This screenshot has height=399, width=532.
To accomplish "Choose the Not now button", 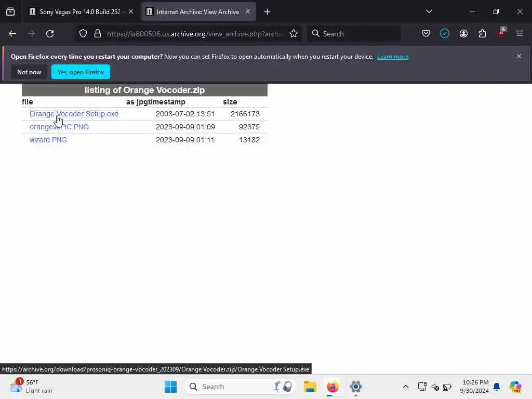I will 29,72.
